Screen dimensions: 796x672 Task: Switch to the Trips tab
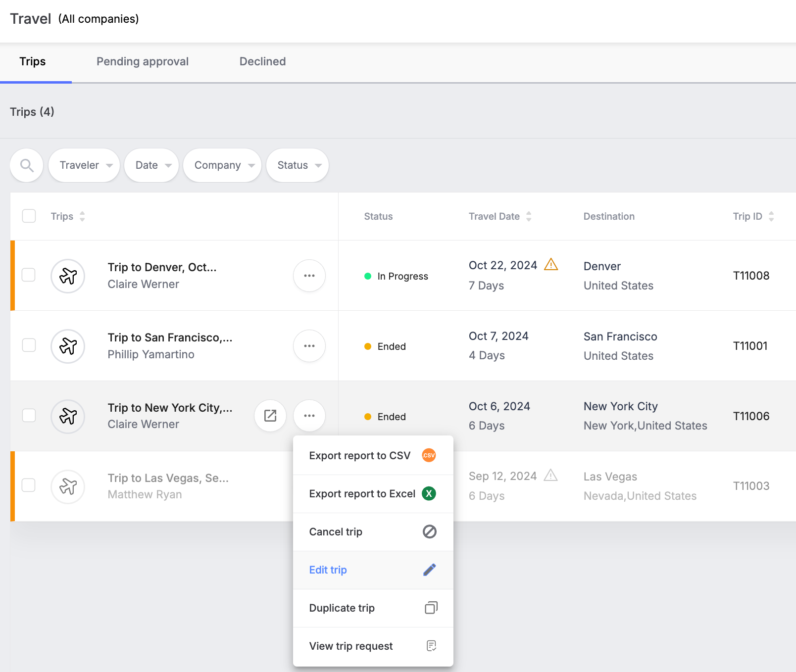coord(33,62)
